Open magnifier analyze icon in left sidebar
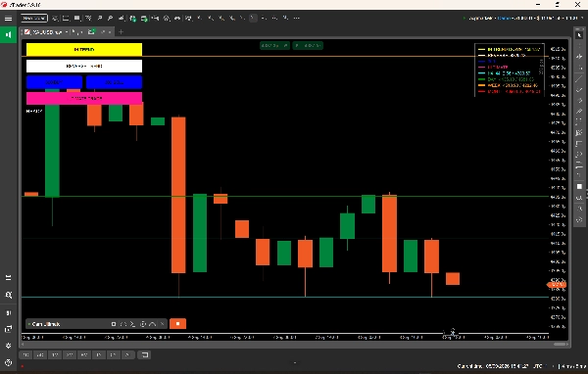588x374 pixels. 8,296
